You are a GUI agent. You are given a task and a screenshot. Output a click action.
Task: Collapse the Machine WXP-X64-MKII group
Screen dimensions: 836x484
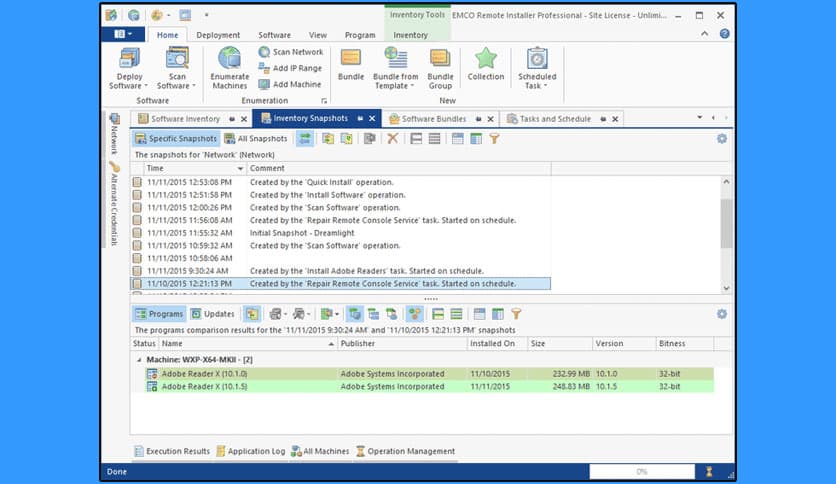(139, 360)
